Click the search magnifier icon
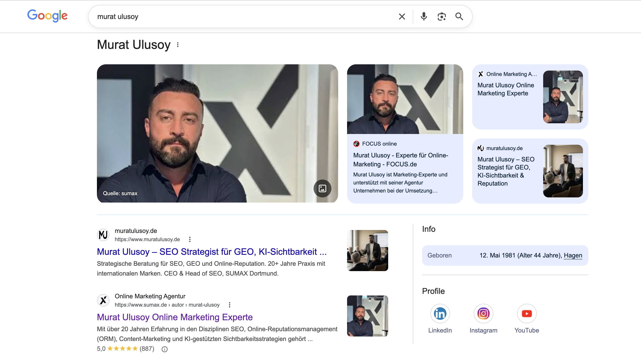The width and height of the screenshot is (641, 364). (x=459, y=16)
